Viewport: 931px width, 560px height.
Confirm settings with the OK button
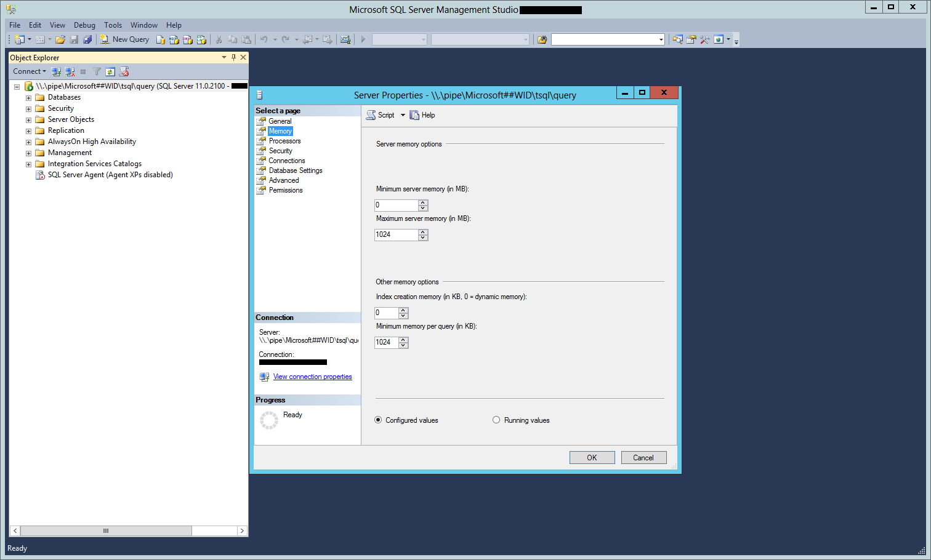point(591,457)
